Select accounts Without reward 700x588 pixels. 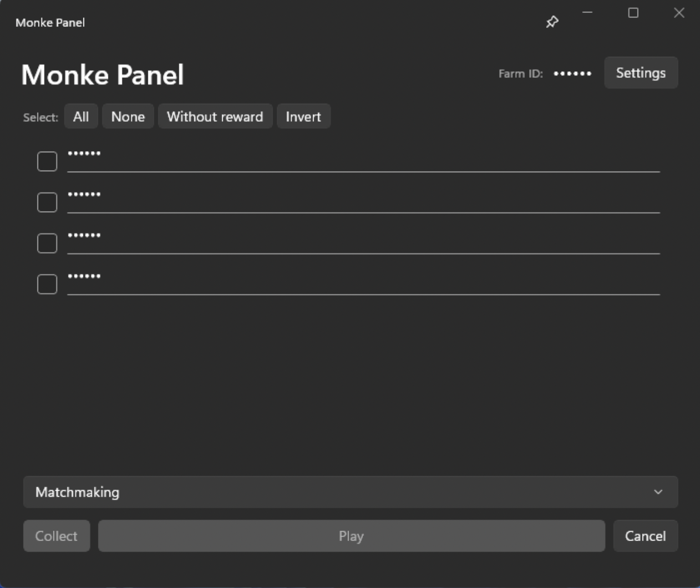(215, 116)
